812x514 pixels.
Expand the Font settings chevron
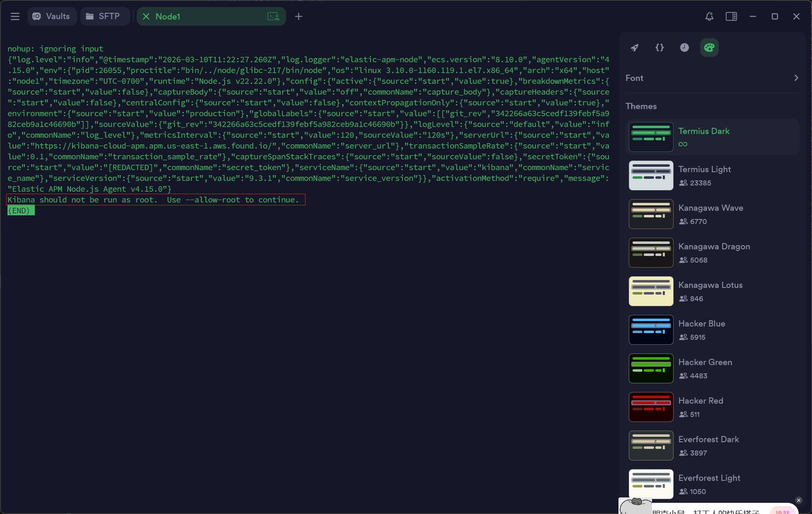(796, 78)
